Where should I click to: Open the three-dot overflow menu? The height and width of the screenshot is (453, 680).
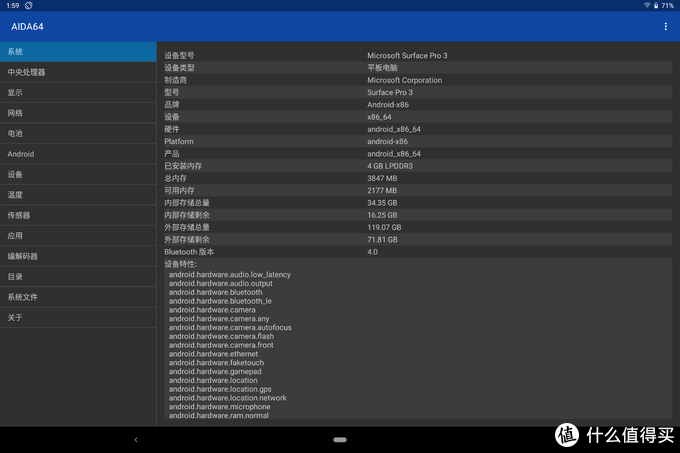(665, 26)
